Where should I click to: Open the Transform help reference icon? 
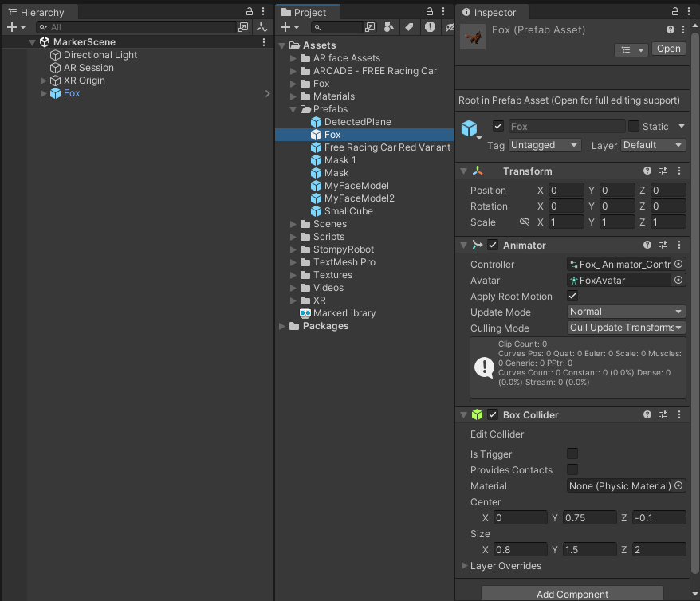pos(647,171)
